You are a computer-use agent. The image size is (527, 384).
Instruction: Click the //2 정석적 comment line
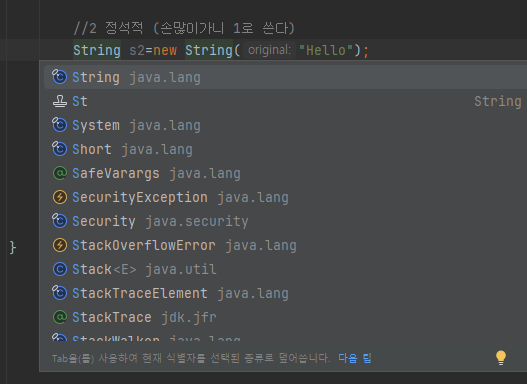point(184,28)
